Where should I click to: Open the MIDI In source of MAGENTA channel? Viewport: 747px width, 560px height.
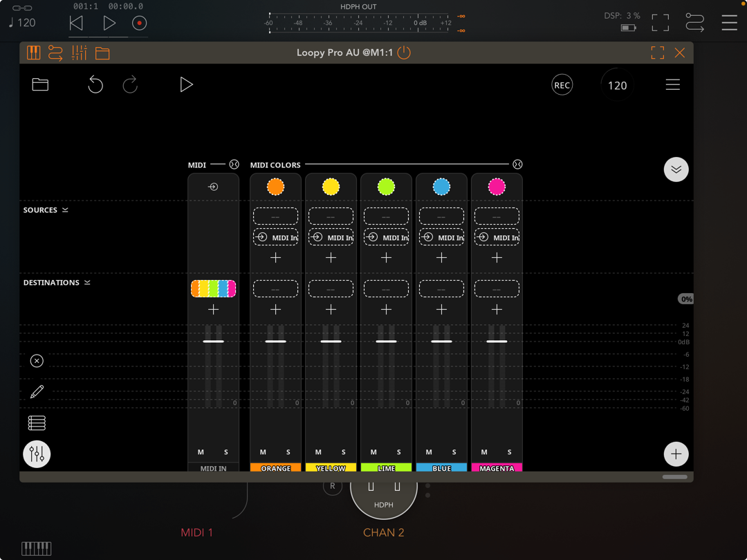coord(497,237)
